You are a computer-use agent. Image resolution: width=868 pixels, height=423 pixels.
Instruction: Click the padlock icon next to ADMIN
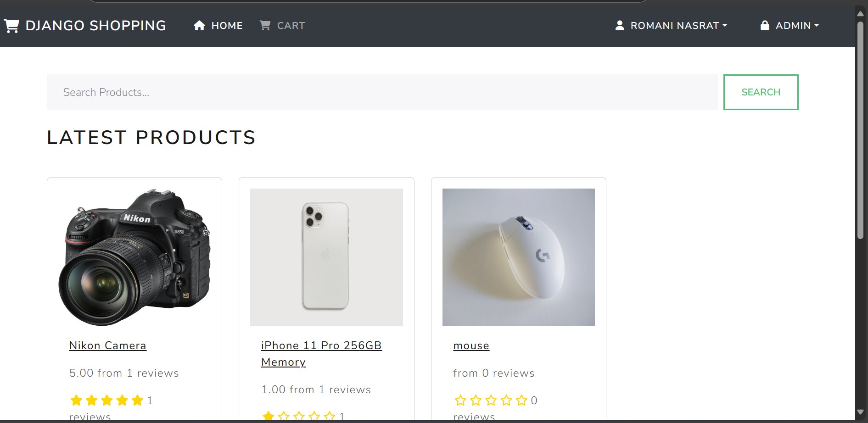pos(765,25)
